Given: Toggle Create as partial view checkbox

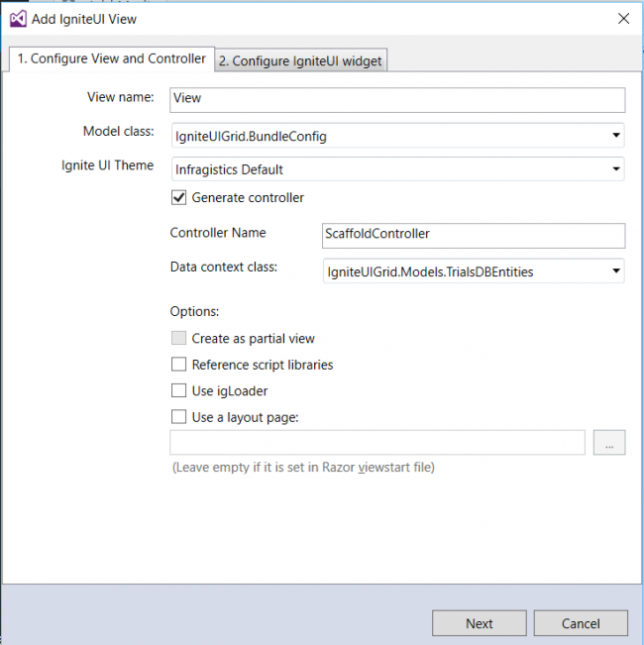Looking at the screenshot, I should pos(179,338).
